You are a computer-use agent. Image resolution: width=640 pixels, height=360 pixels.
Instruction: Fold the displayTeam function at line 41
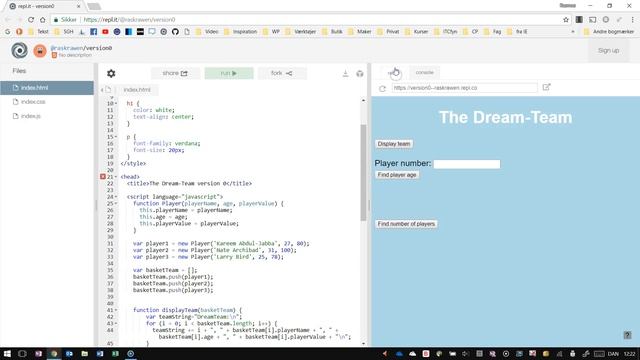116,310
